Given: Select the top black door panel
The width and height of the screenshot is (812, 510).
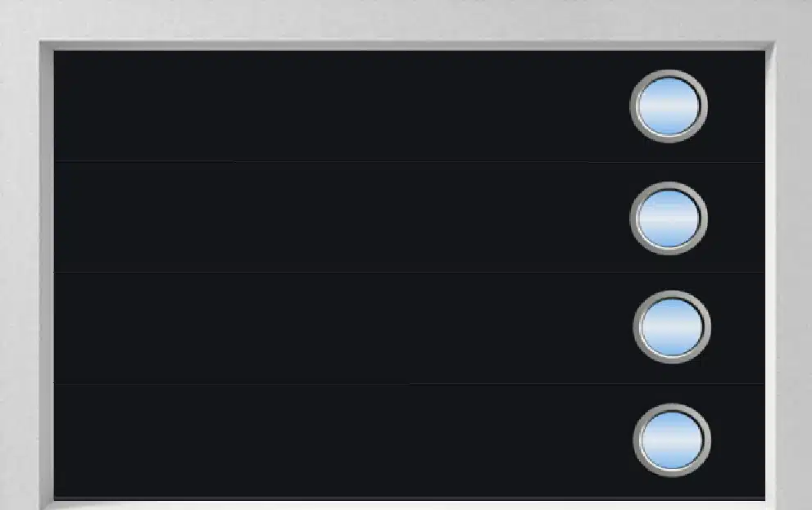Looking at the screenshot, I should pos(342,106).
